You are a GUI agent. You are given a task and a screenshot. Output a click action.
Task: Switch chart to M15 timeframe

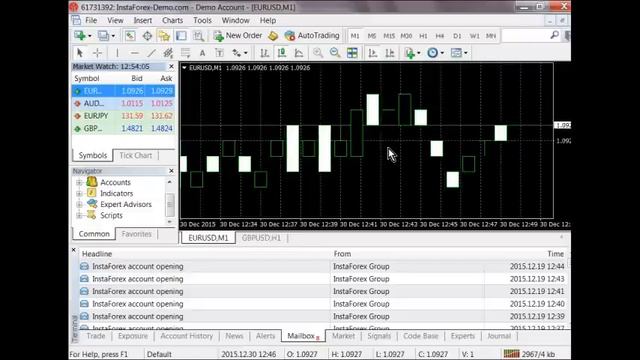coord(389,36)
